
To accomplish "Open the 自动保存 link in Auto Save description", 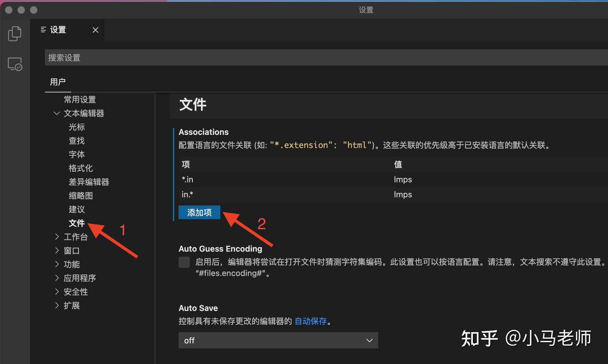I will (x=311, y=321).
